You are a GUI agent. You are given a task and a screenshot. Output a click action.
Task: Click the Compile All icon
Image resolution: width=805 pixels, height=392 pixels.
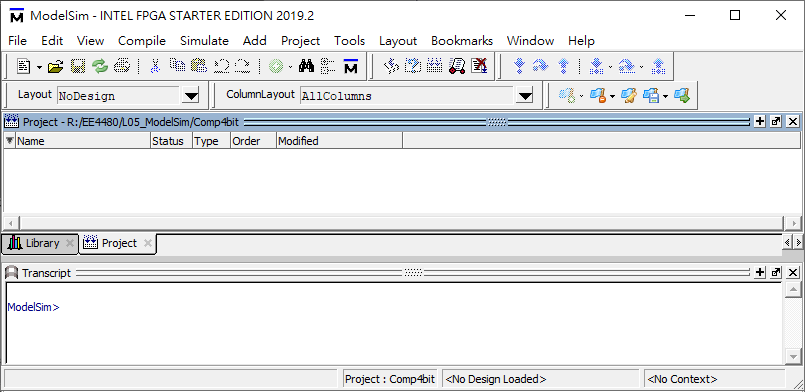click(413, 66)
